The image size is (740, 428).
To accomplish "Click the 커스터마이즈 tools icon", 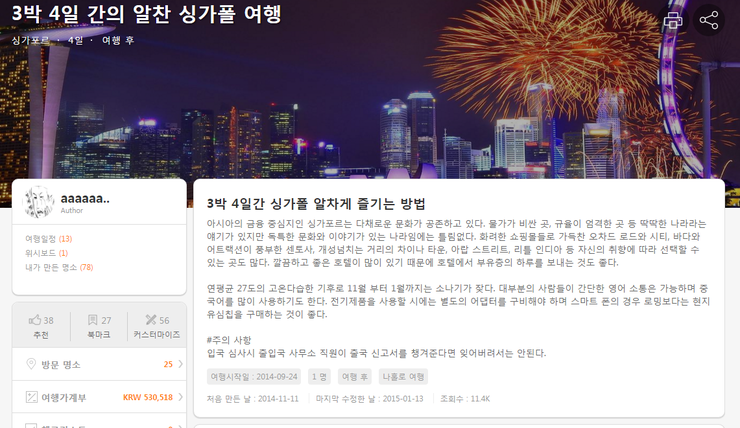I will 151,320.
